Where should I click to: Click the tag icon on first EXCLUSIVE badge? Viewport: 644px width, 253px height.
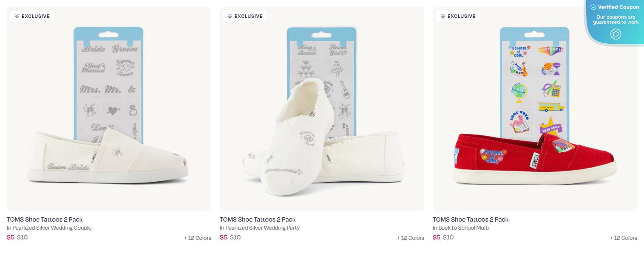coord(17,16)
